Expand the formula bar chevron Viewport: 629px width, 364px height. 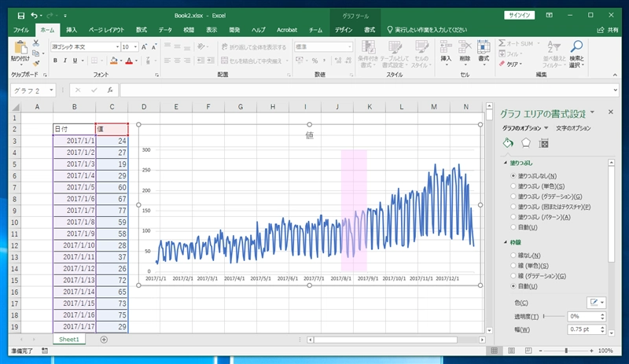pyautogui.click(x=616, y=90)
